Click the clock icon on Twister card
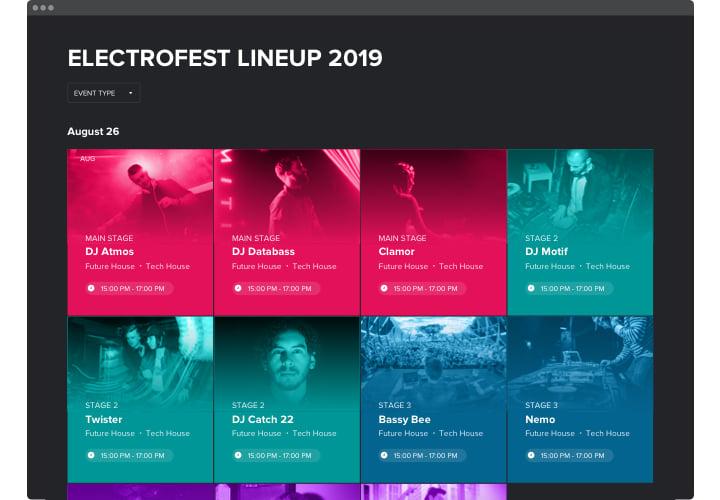Viewport: 720px width, 500px height. pyautogui.click(x=91, y=455)
